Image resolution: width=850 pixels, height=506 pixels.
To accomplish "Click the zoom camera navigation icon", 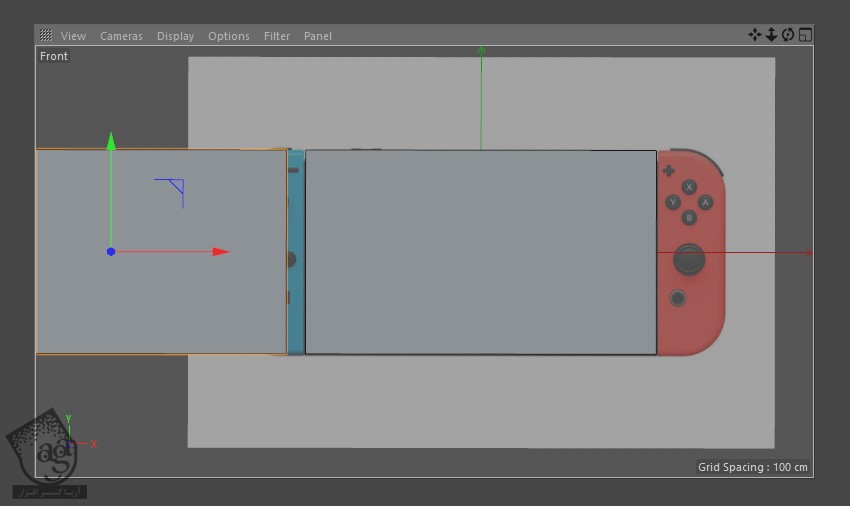I will point(771,35).
